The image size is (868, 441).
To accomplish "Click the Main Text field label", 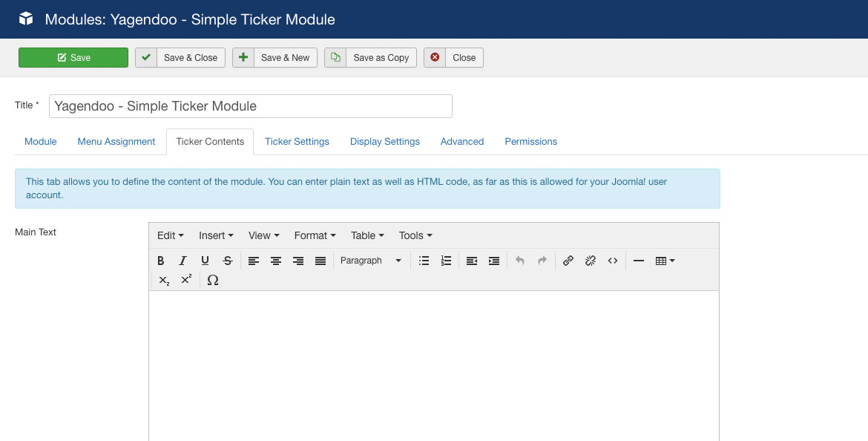I will click(x=36, y=232).
